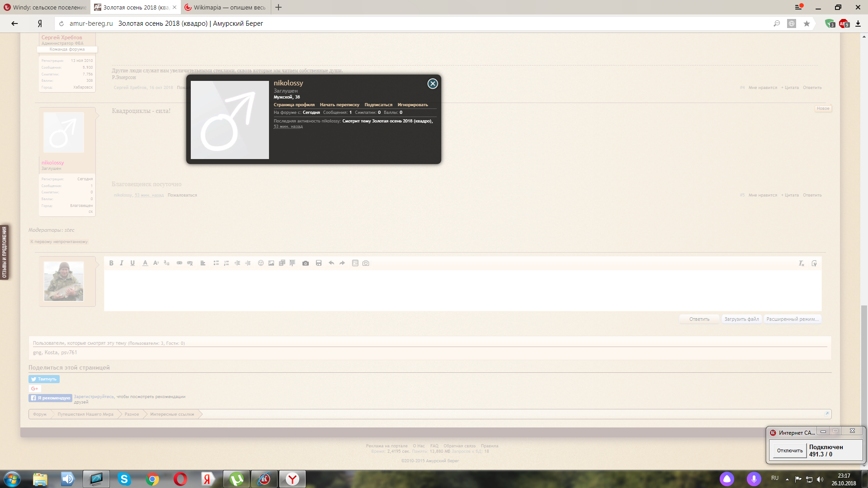Click 'Игнорировать' in profile popup
Screen dimensions: 868x488
coord(412,105)
